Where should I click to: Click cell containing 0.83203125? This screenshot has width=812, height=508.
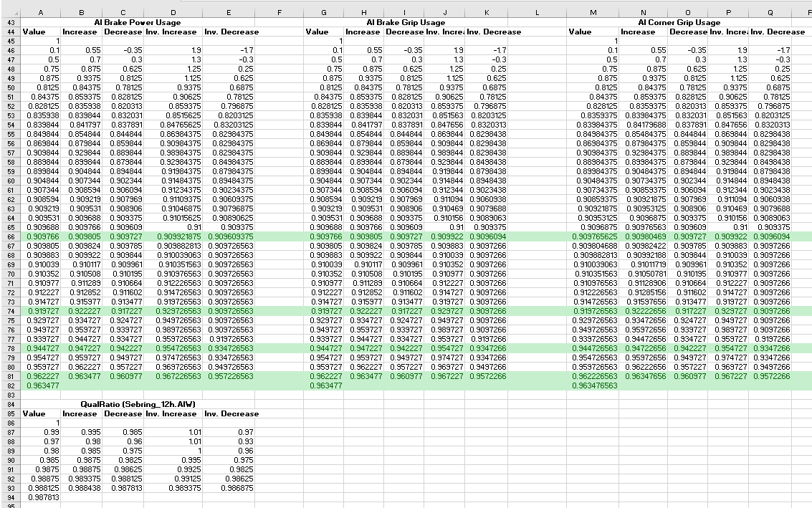[229, 125]
